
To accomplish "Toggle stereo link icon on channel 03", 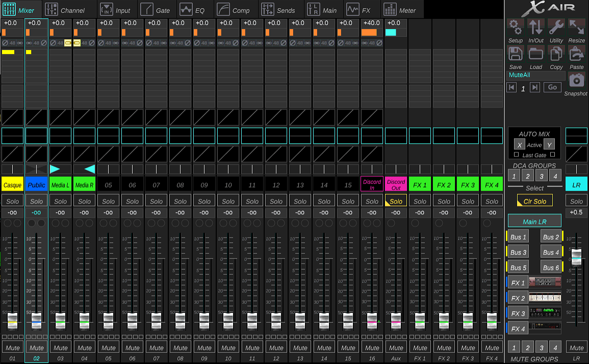I will 68,43.
